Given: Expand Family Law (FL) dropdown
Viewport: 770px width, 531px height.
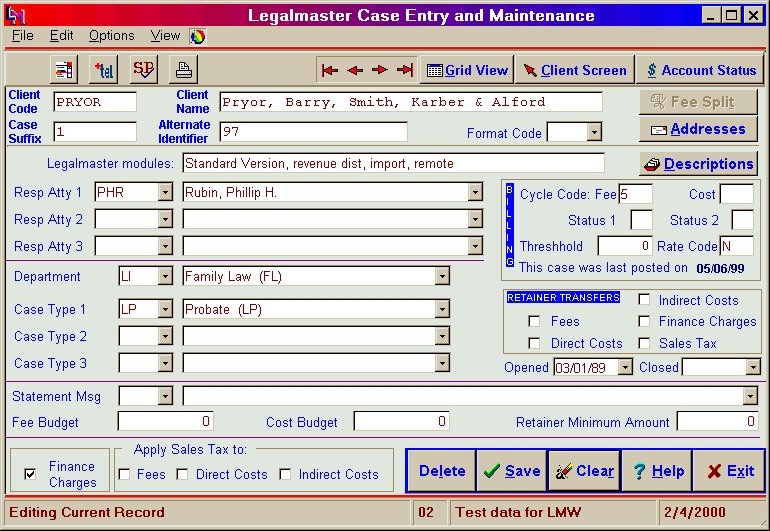Looking at the screenshot, I should 442,277.
